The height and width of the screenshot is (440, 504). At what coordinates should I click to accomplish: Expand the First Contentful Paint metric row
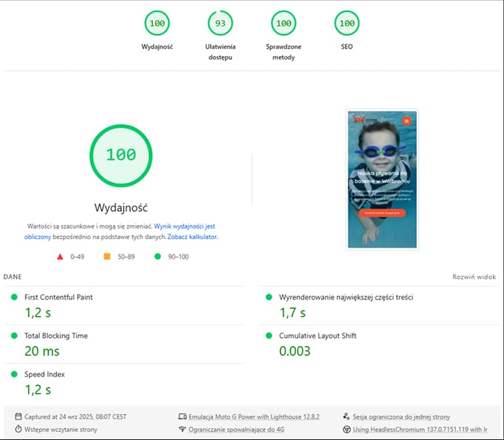coord(59,298)
